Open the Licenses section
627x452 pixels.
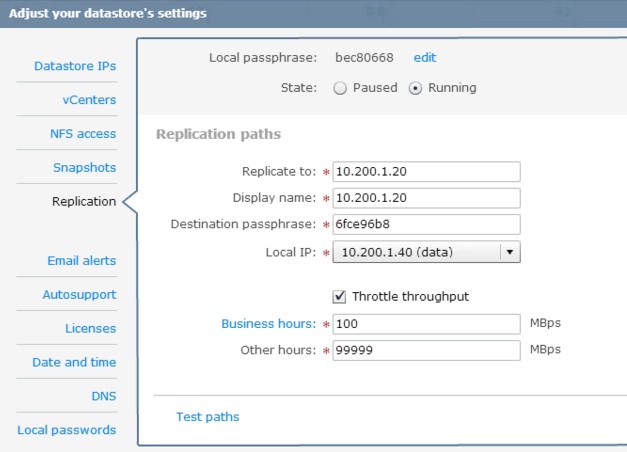tap(90, 328)
